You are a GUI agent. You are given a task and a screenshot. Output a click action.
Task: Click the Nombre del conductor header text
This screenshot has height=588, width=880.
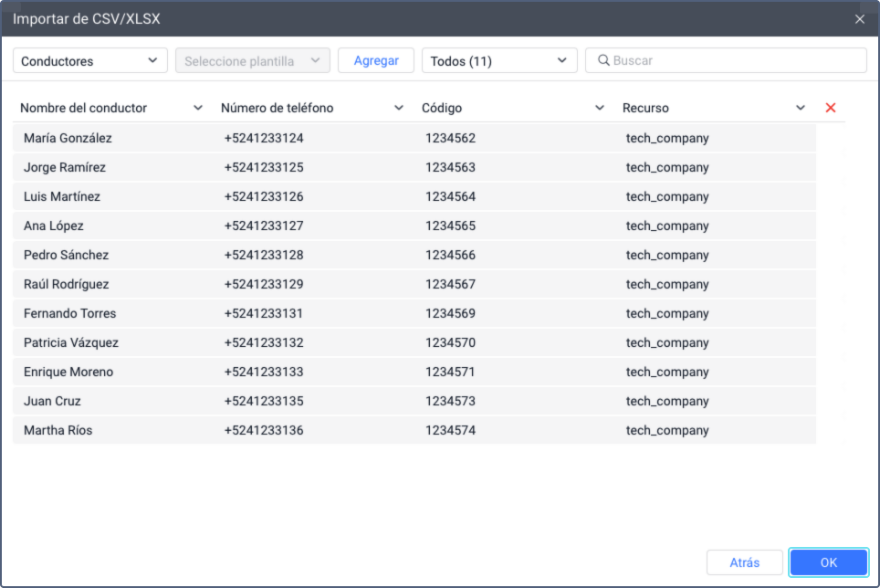click(83, 108)
